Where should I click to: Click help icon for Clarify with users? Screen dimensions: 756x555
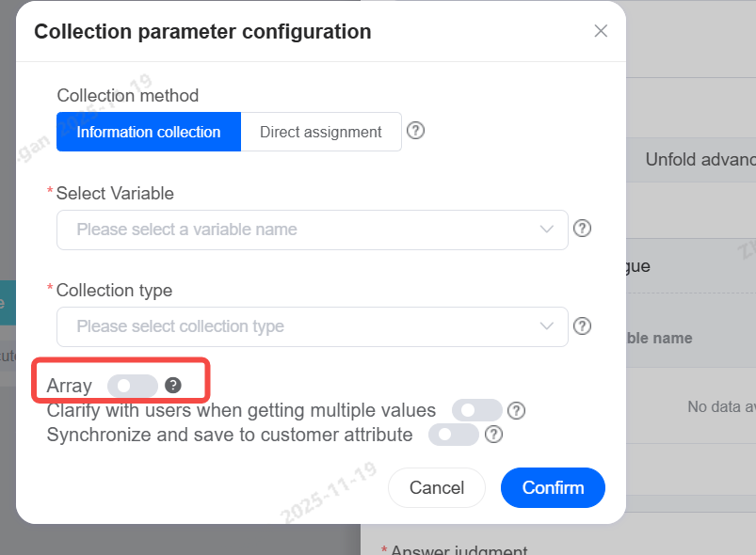pyautogui.click(x=516, y=410)
